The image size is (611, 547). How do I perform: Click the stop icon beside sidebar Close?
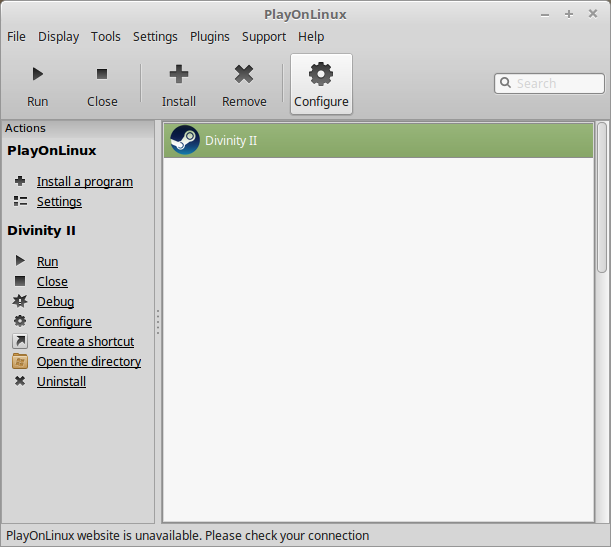[x=20, y=281]
